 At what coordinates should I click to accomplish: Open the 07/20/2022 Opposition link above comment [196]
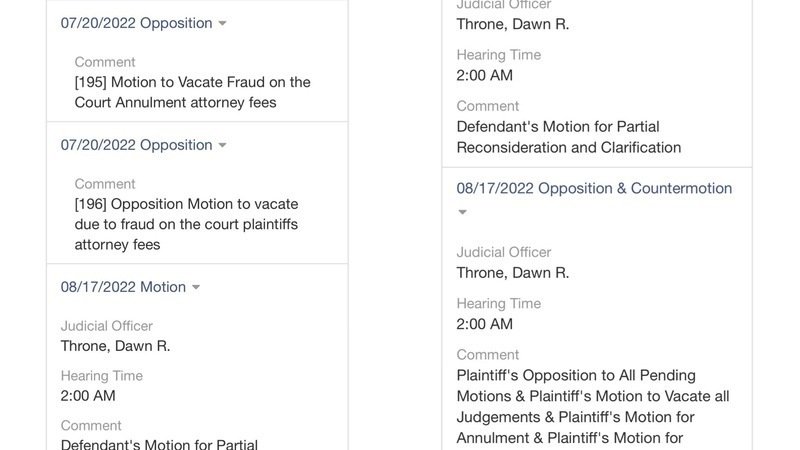click(136, 145)
